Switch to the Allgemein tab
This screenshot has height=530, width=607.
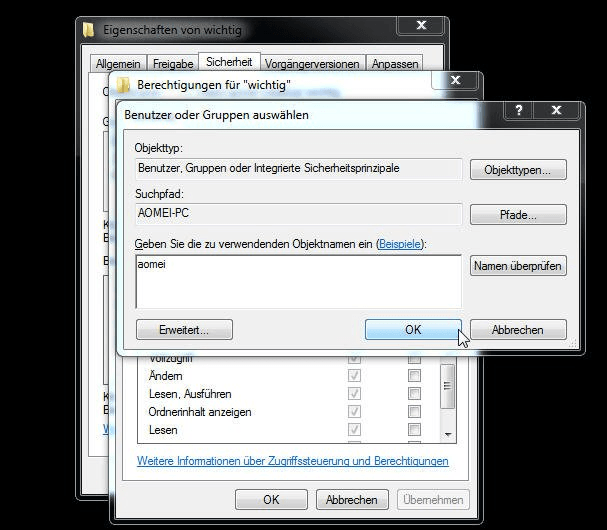(119, 64)
